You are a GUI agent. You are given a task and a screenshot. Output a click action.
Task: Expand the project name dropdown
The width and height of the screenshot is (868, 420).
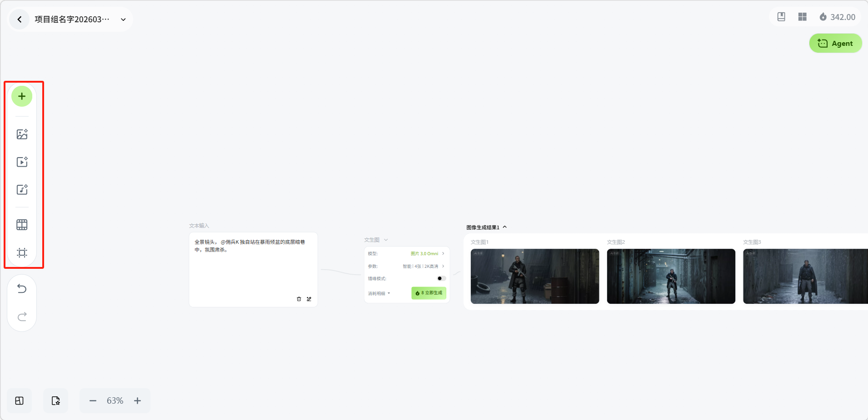[123, 20]
